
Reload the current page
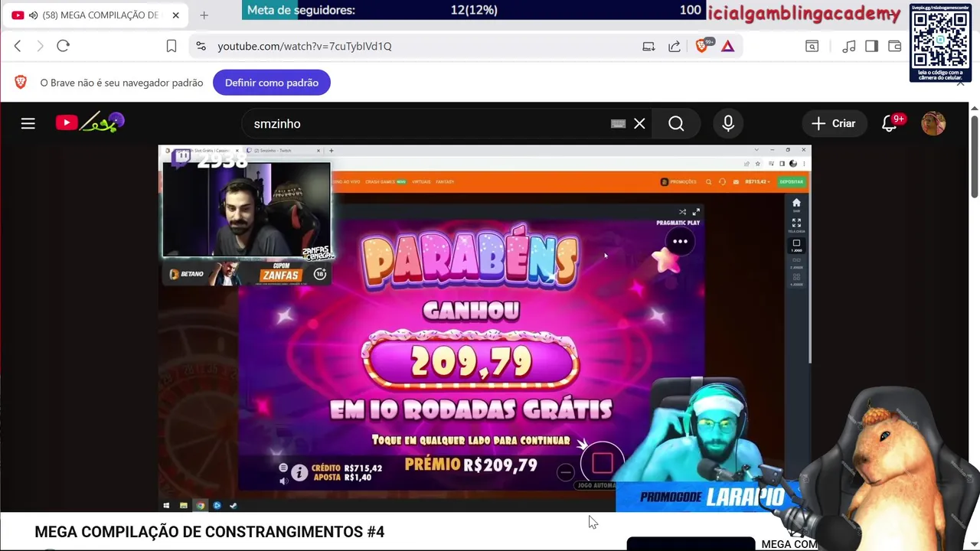pos(64,46)
